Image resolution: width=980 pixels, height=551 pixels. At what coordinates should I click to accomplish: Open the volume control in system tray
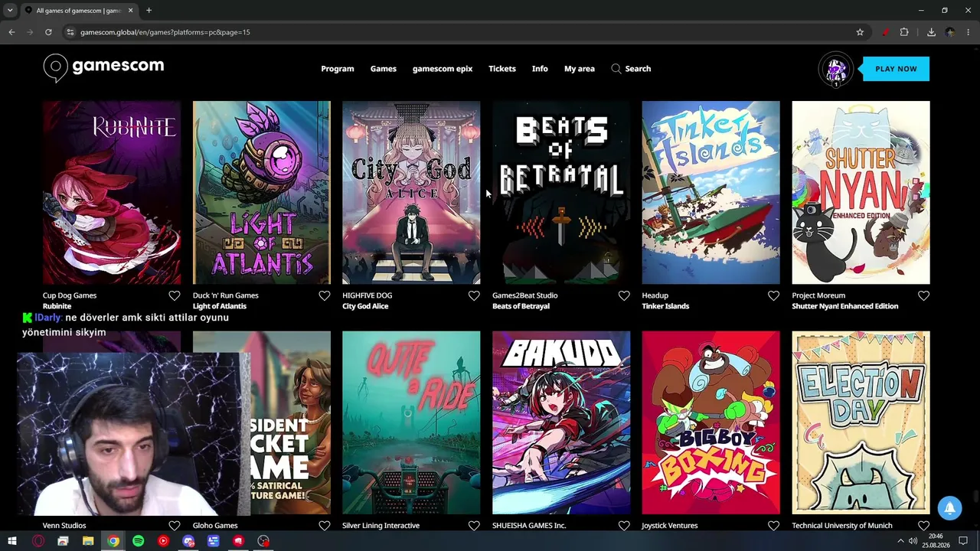pyautogui.click(x=913, y=541)
